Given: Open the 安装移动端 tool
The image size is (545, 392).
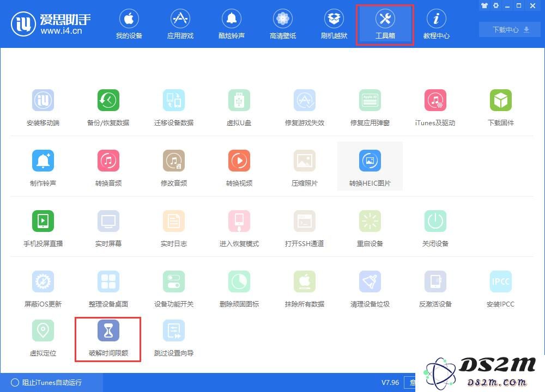Looking at the screenshot, I should [x=43, y=108].
